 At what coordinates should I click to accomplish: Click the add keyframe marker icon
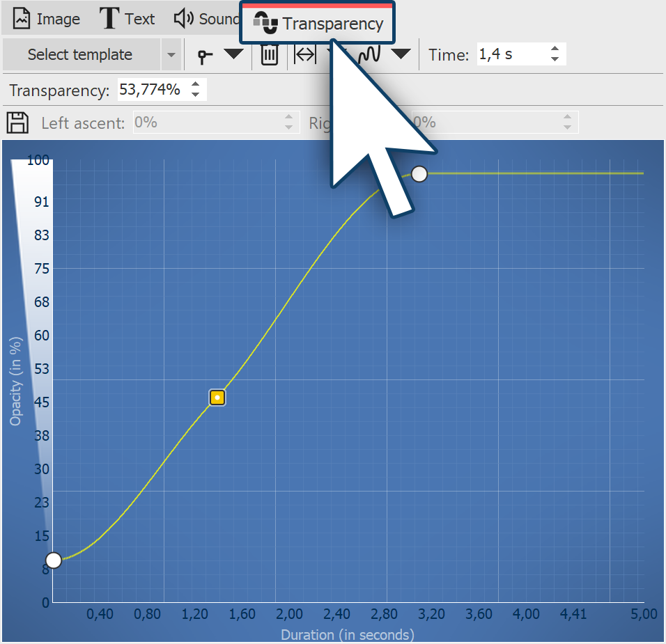coord(206,55)
